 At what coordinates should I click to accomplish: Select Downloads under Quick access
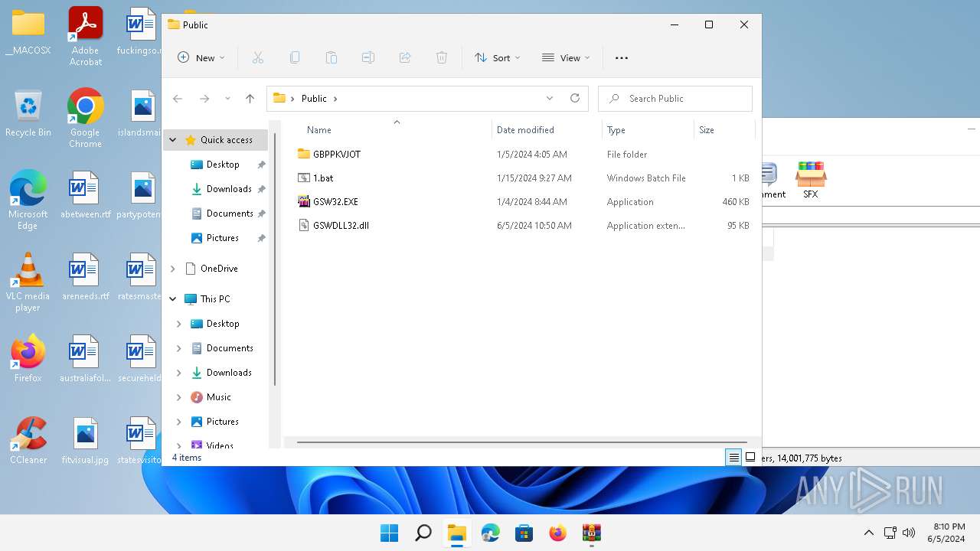229,189
